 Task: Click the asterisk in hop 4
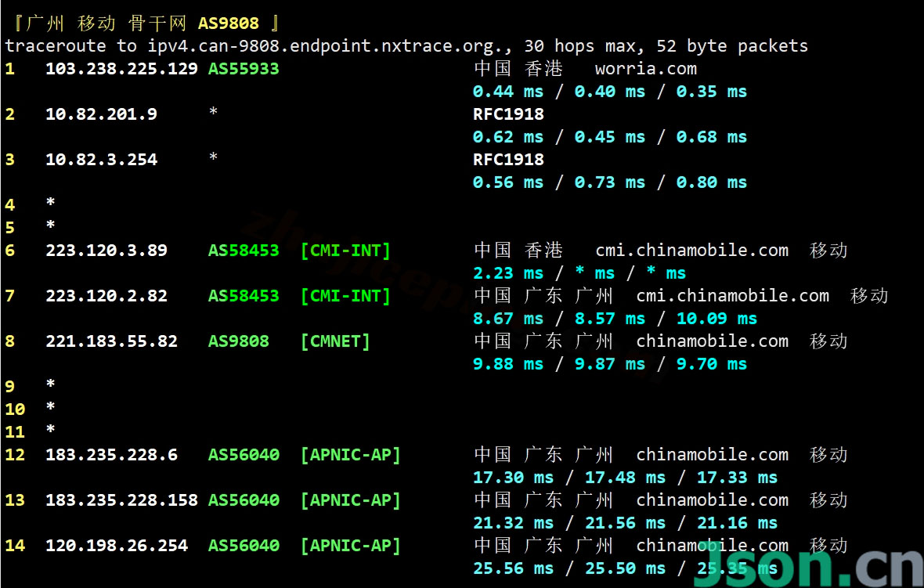point(51,203)
